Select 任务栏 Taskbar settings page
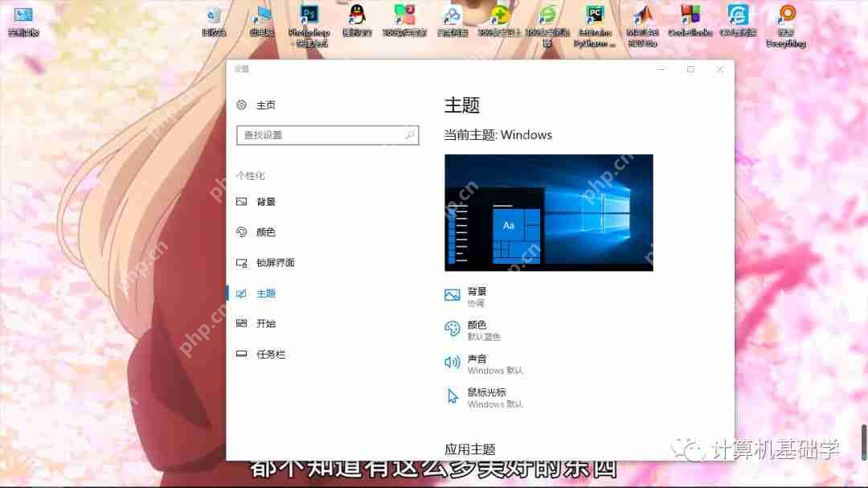 (268, 354)
